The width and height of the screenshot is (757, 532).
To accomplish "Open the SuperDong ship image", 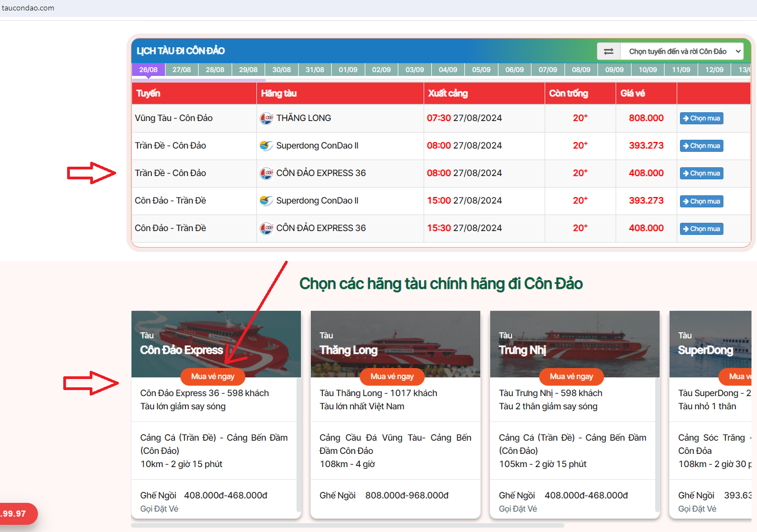I will pos(710,344).
